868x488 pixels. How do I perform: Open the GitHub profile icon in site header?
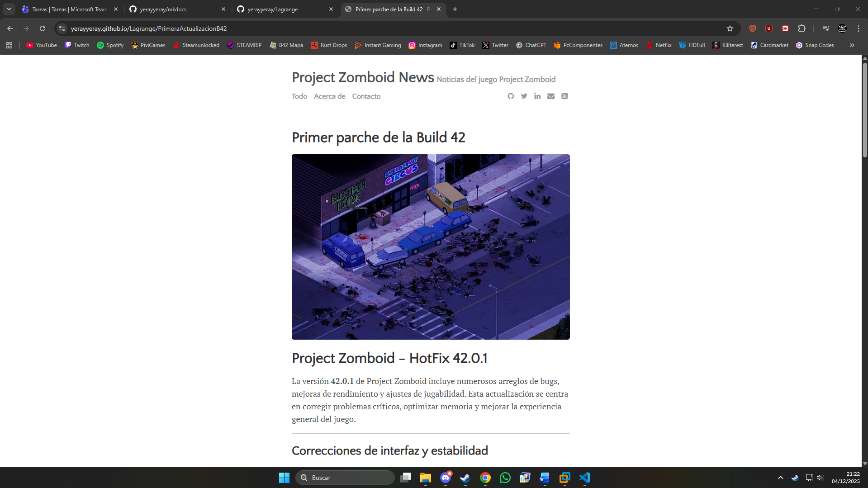511,96
